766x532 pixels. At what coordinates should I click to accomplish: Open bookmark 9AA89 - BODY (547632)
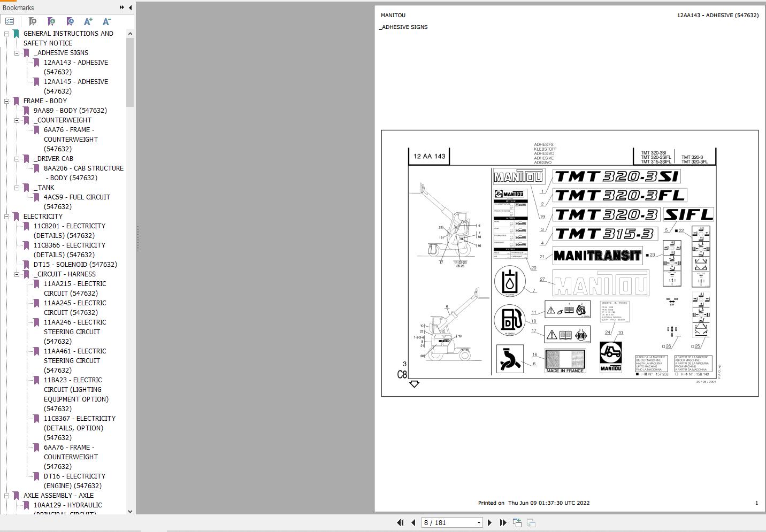tap(70, 111)
